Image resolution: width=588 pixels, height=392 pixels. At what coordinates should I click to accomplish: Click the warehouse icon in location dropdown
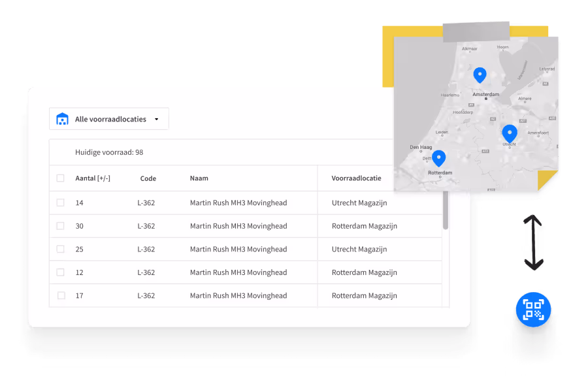[62, 119]
